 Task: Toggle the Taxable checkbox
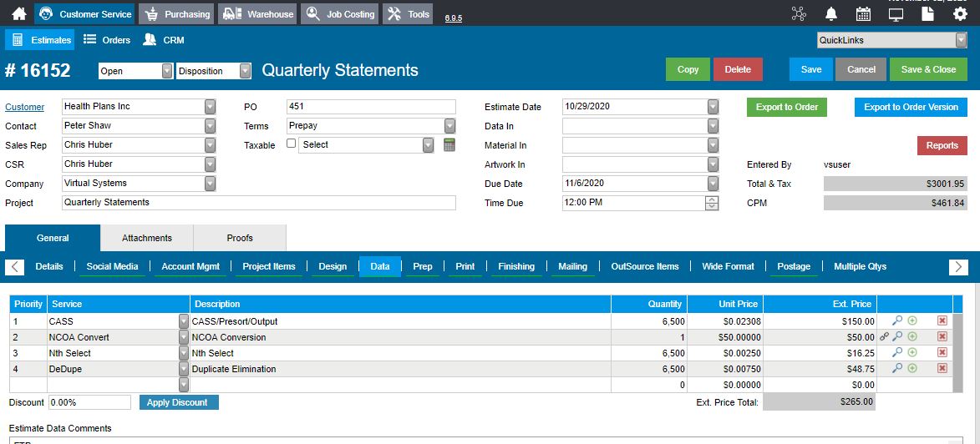pos(291,144)
